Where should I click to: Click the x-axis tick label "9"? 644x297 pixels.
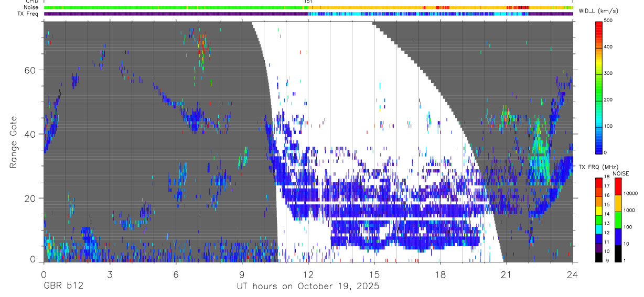tap(242, 274)
